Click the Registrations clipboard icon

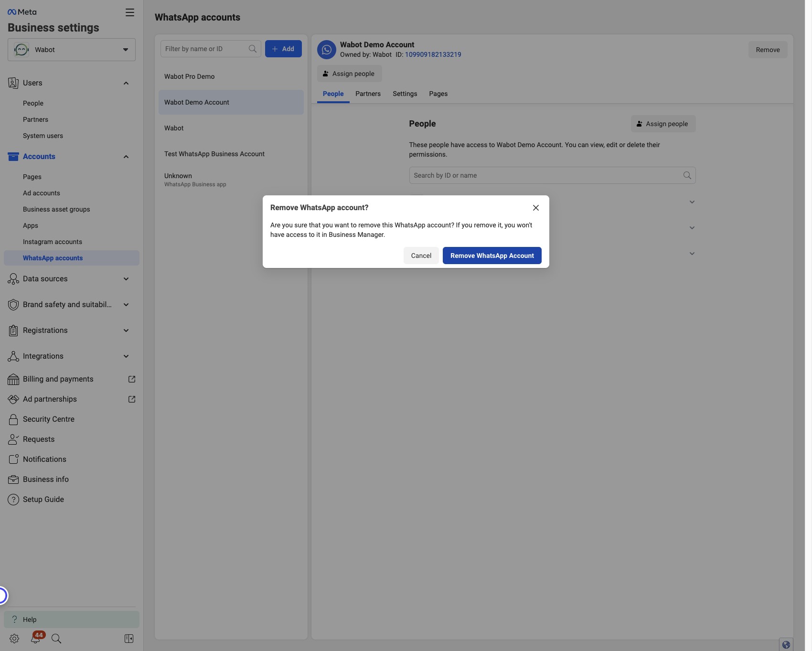pyautogui.click(x=13, y=331)
